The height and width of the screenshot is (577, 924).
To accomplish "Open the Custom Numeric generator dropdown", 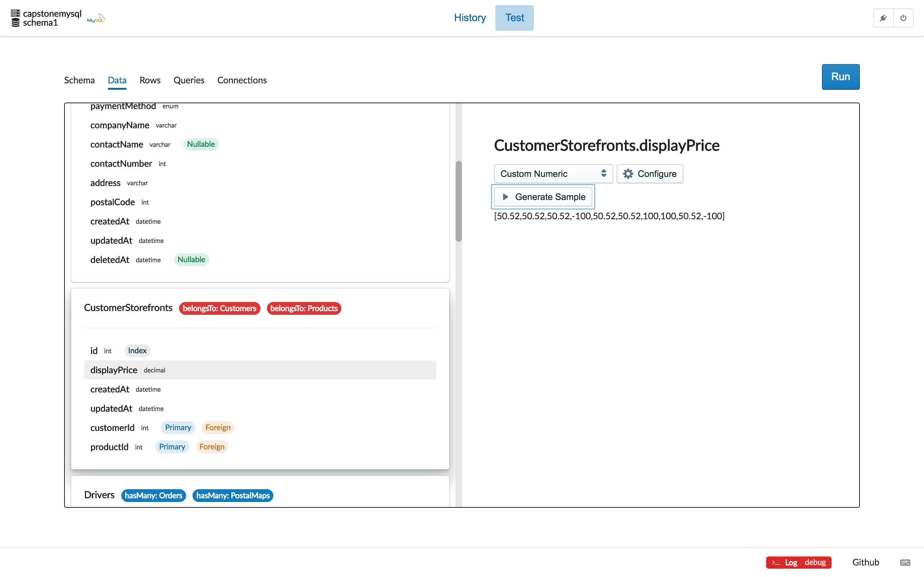I will pyautogui.click(x=553, y=174).
